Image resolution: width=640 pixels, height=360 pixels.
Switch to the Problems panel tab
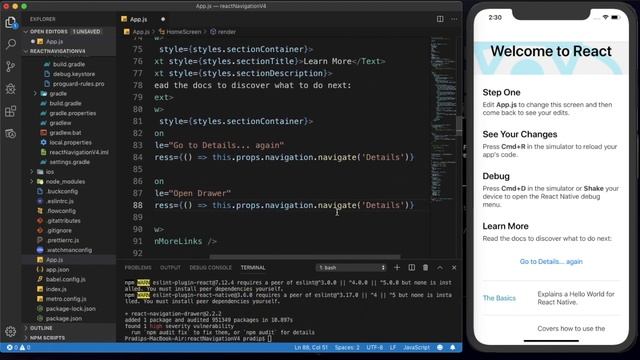coord(138,268)
